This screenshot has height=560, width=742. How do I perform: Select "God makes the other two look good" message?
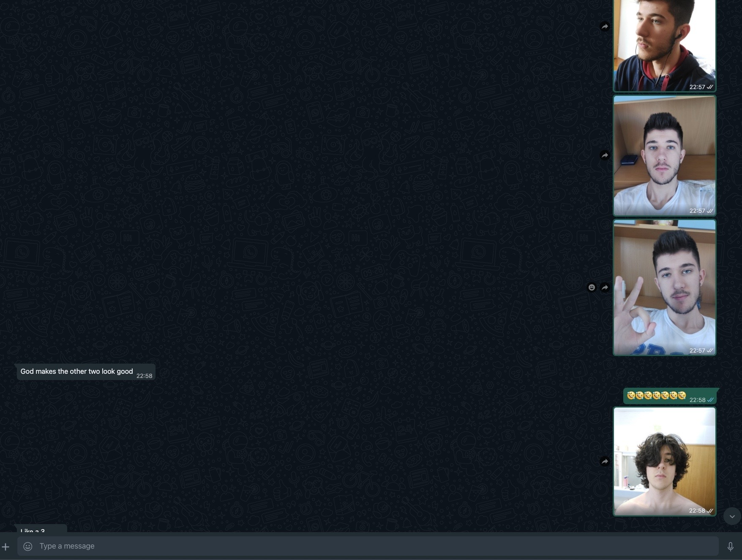[77, 372]
